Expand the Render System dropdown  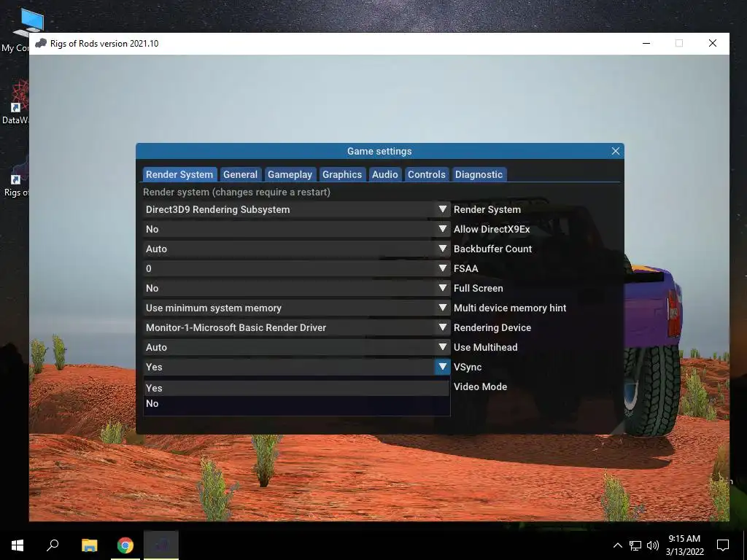(296, 209)
